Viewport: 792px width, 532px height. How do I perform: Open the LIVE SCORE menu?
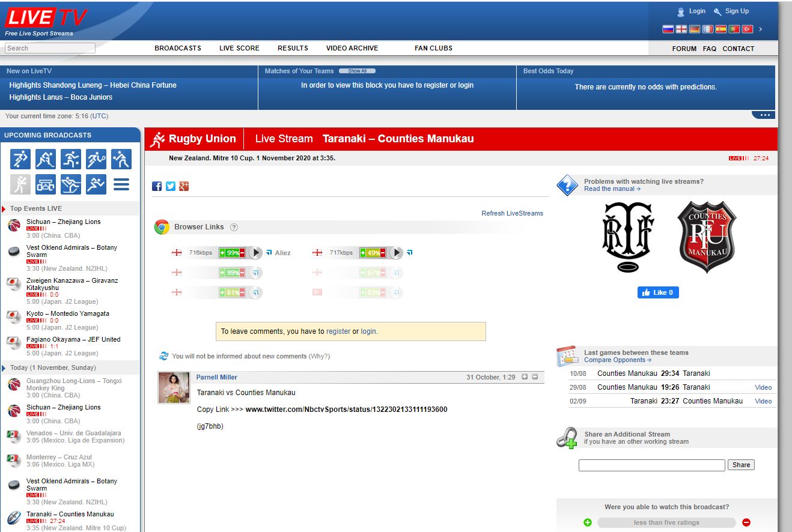pos(239,48)
